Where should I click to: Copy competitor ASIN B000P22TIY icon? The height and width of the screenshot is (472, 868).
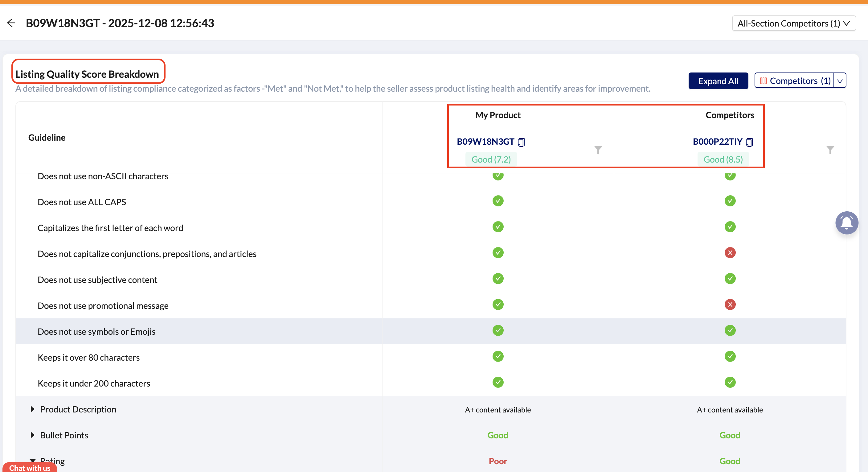click(749, 142)
